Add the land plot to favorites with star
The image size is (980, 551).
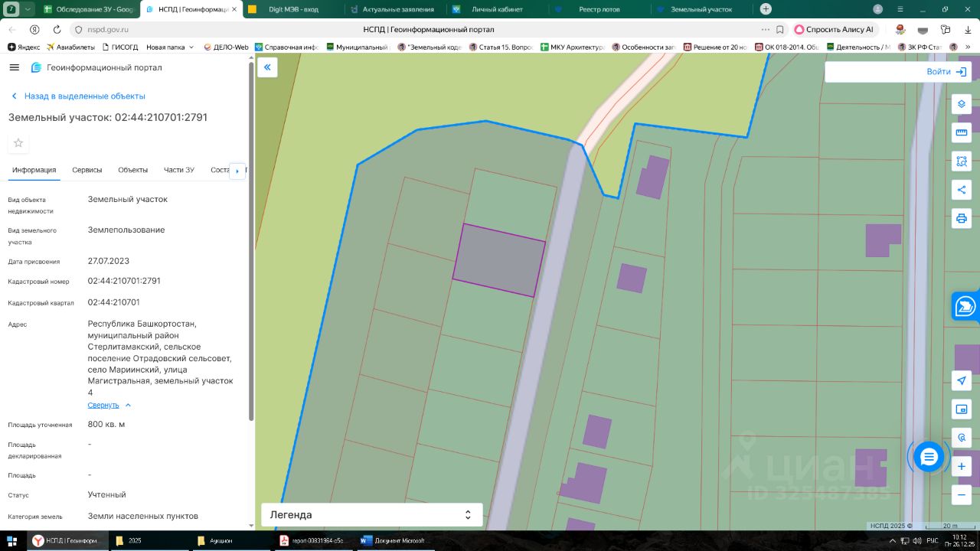tap(18, 143)
